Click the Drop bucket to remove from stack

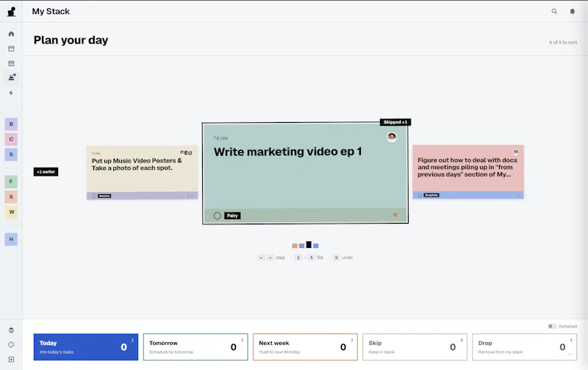click(524, 347)
